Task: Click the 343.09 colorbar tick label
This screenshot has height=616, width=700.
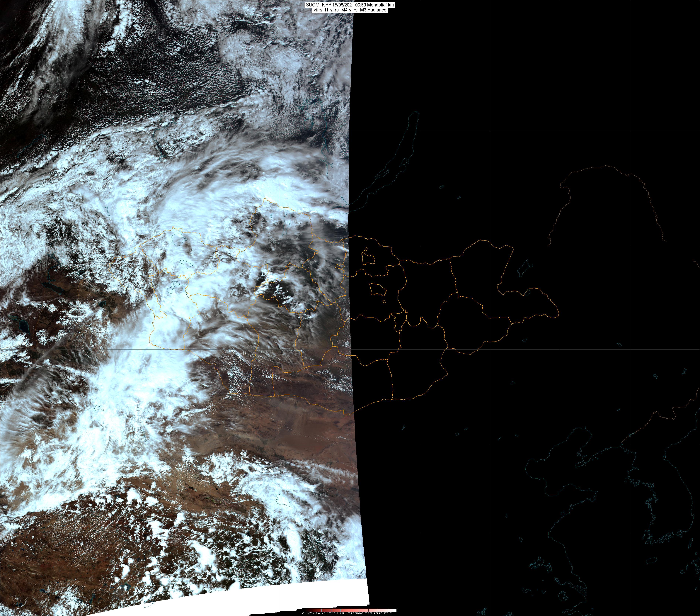Action: pos(340,613)
